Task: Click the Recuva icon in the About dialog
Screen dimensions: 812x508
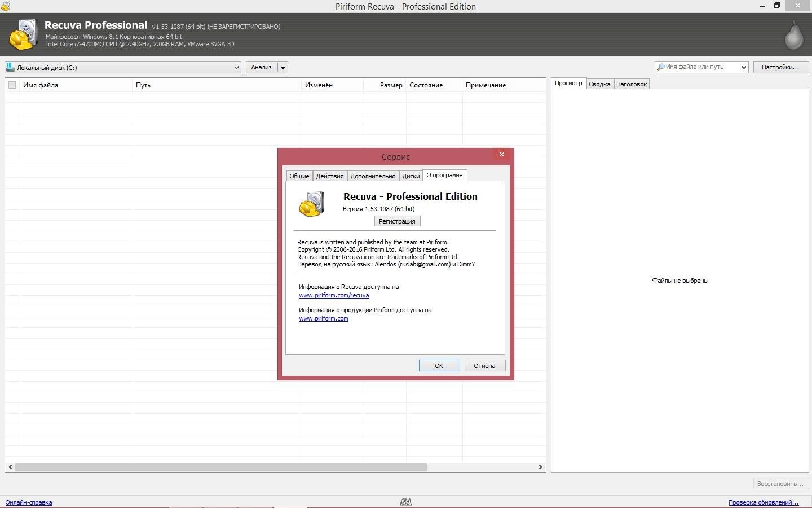Action: coord(312,204)
